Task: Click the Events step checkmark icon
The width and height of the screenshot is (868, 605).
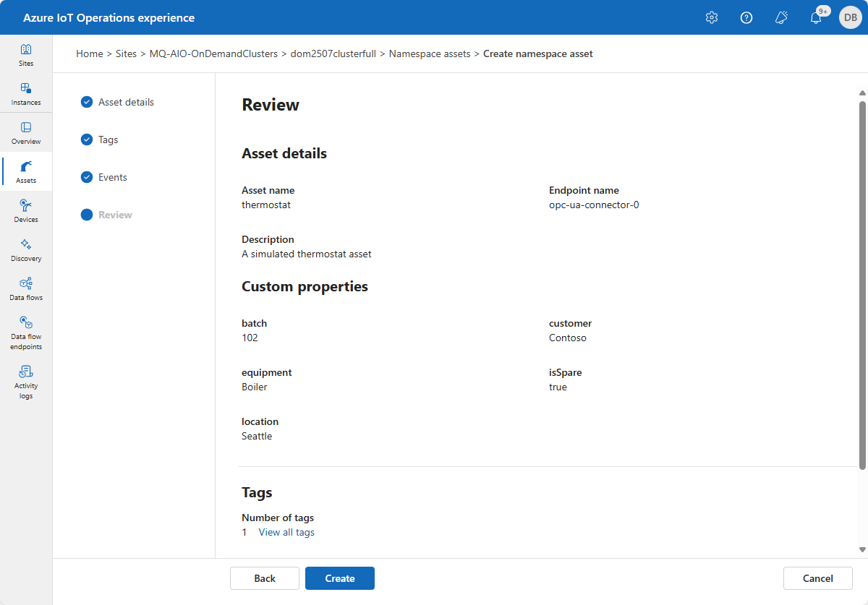Action: point(87,177)
